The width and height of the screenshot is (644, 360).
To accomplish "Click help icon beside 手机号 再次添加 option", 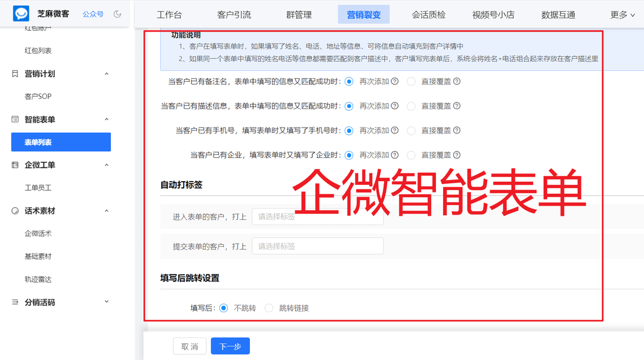I will pyautogui.click(x=395, y=131).
